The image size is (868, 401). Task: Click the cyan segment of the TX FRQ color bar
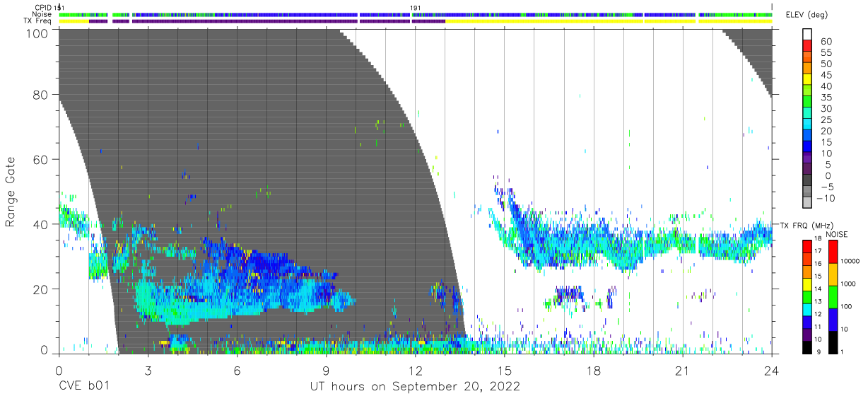tap(807, 310)
